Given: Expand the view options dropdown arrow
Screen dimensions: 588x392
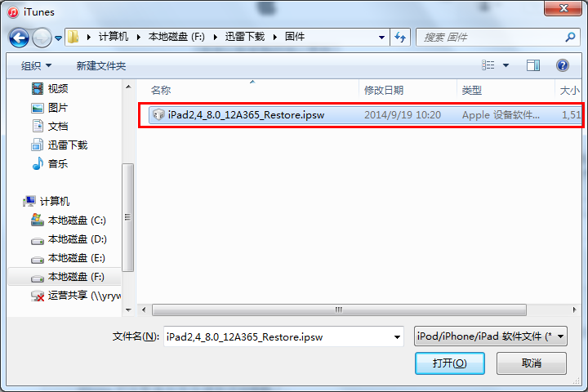Looking at the screenshot, I should pyautogui.click(x=506, y=65).
